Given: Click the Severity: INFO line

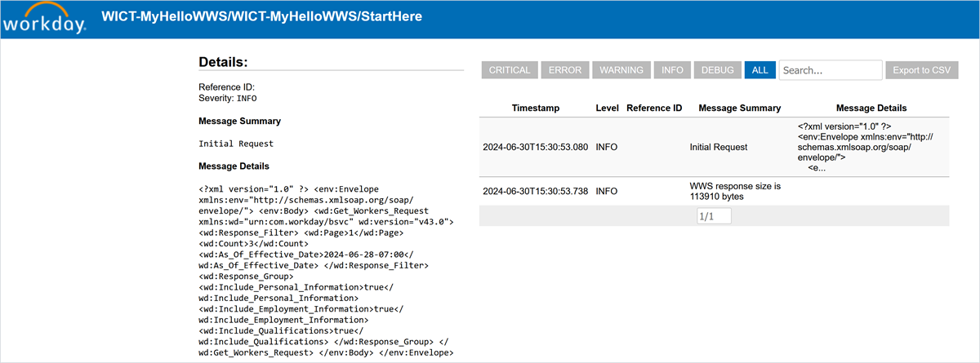Looking at the screenshot, I should (x=228, y=98).
